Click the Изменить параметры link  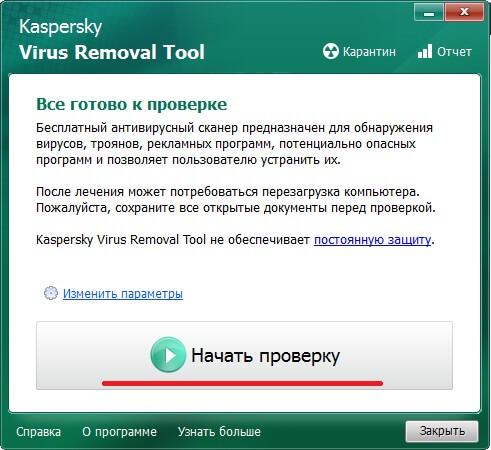click(123, 294)
